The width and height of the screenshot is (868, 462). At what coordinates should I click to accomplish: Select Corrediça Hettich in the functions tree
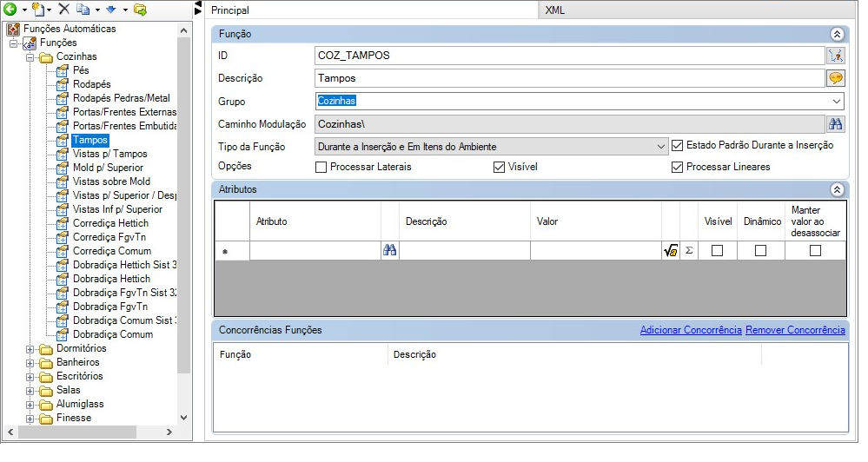click(x=111, y=223)
